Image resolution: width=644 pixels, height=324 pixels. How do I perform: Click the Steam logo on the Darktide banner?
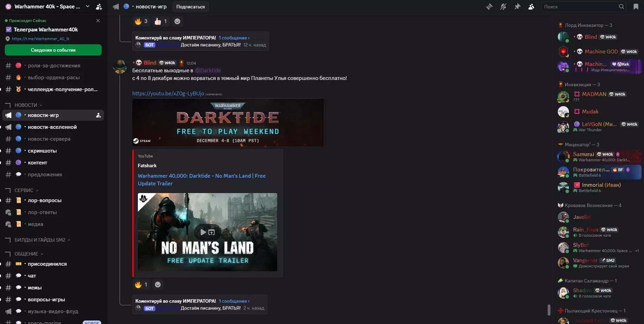[x=142, y=141]
